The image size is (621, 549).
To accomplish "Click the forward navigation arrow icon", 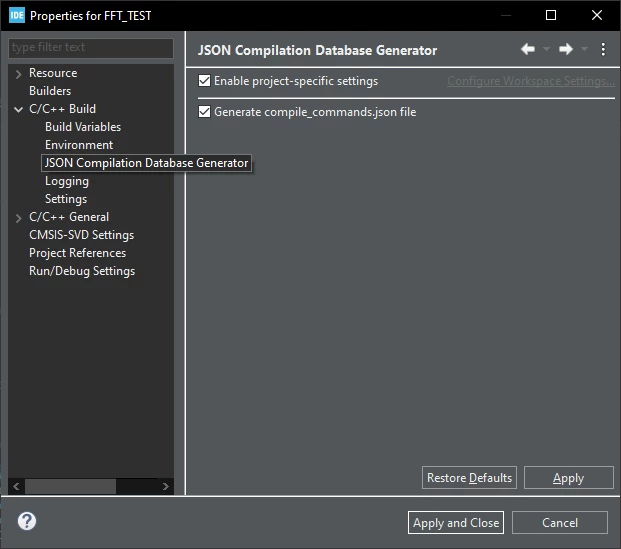I will click(566, 49).
